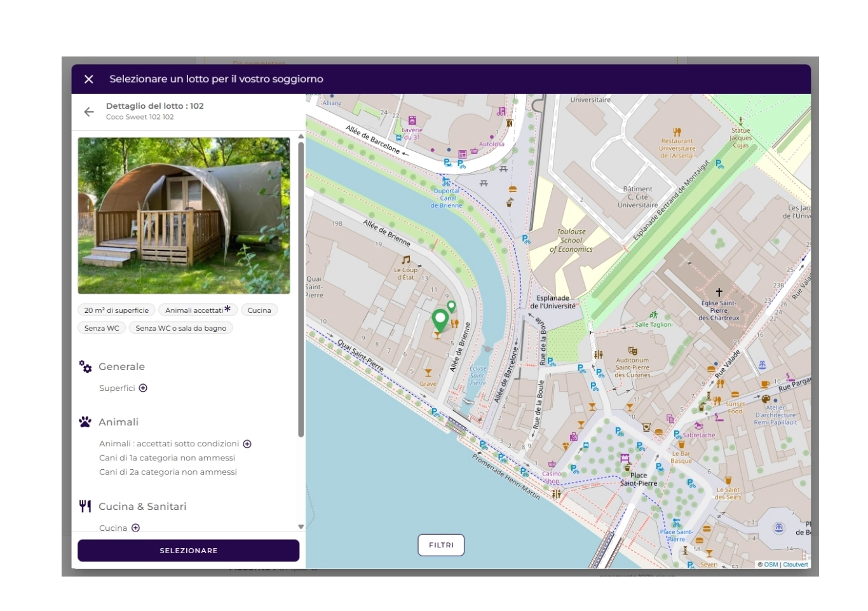Click the Restaurant Universitaire de l'Arsenal icon
This screenshot has height=611, width=868.
pos(677,132)
